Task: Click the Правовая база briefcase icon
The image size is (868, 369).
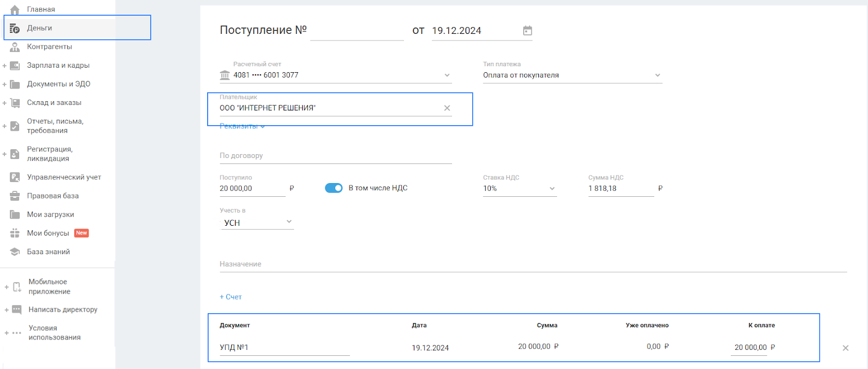Action: (15, 196)
